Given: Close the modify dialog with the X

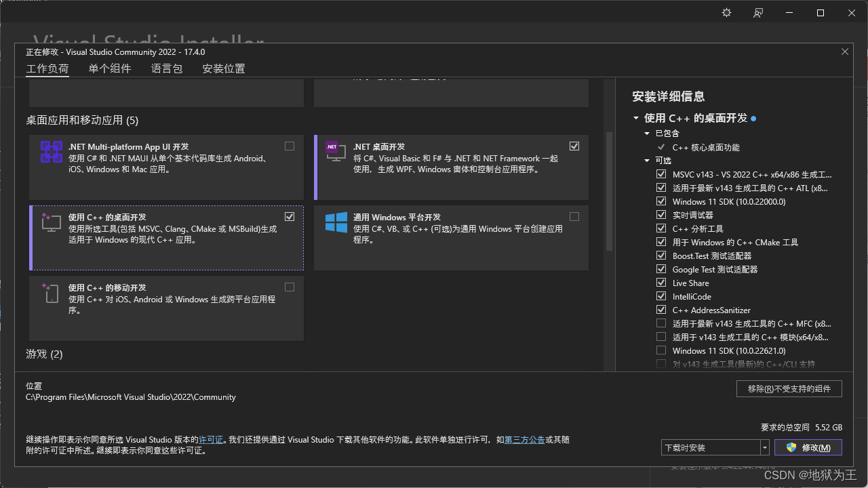Looking at the screenshot, I should click(845, 52).
